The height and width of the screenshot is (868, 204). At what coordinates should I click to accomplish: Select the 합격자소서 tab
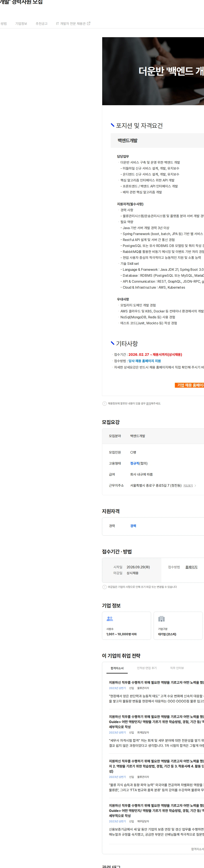(117, 668)
